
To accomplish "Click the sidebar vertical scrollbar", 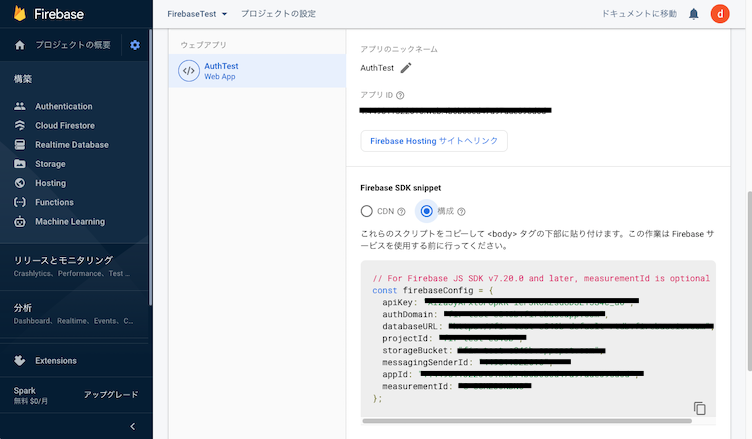I will [151, 166].
